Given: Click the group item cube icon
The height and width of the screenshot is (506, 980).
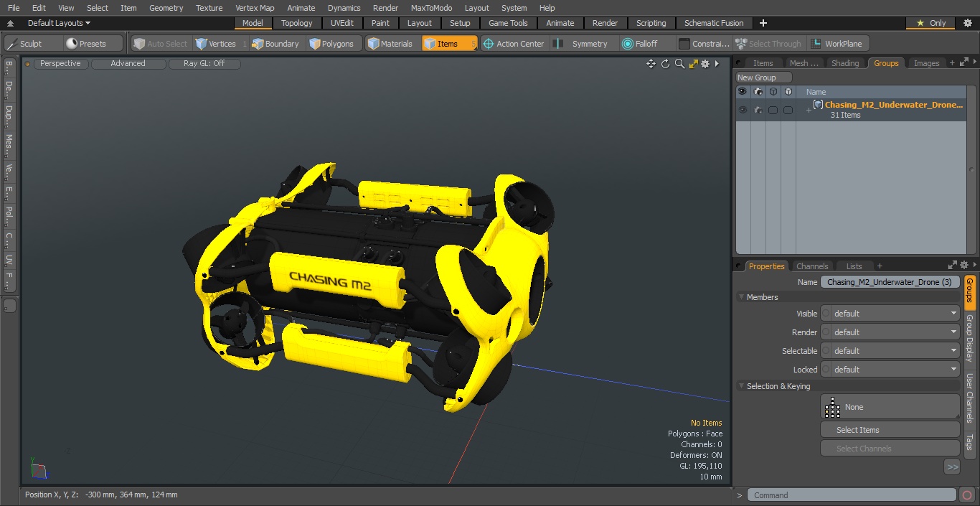Looking at the screenshot, I should click(x=818, y=105).
